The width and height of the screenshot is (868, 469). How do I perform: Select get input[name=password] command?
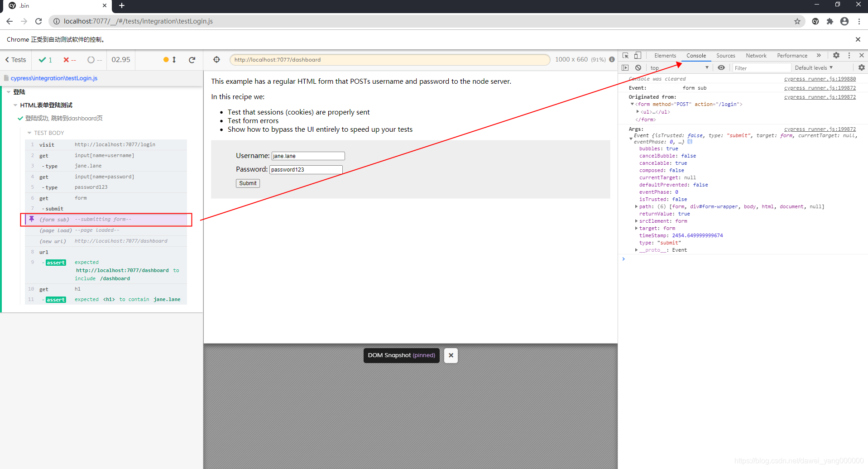pyautogui.click(x=106, y=177)
